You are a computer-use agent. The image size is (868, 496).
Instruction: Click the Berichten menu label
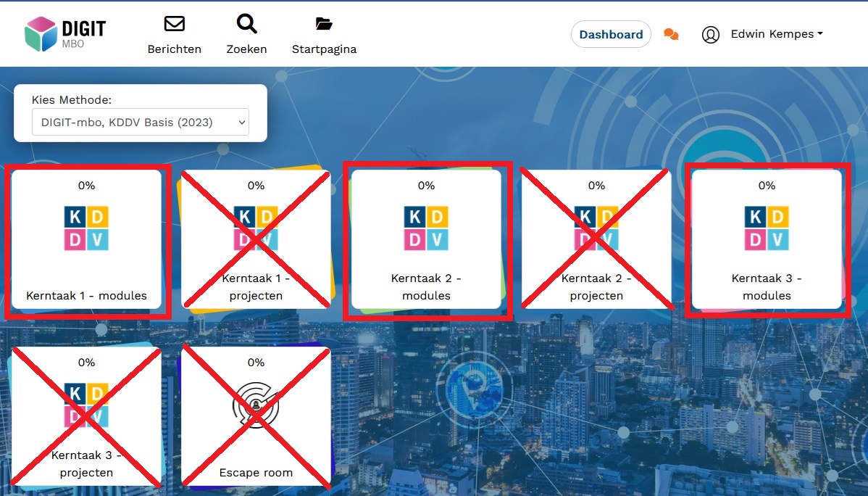pos(175,49)
